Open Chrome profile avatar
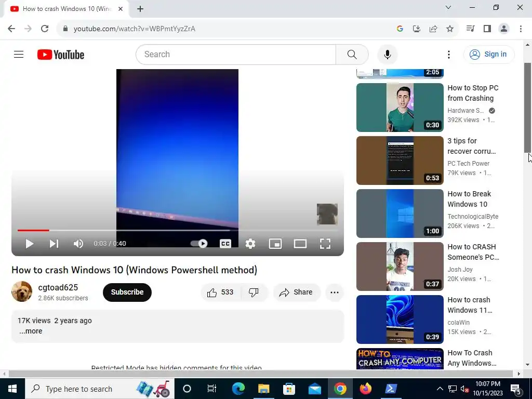This screenshot has width=532, height=399. [504, 29]
